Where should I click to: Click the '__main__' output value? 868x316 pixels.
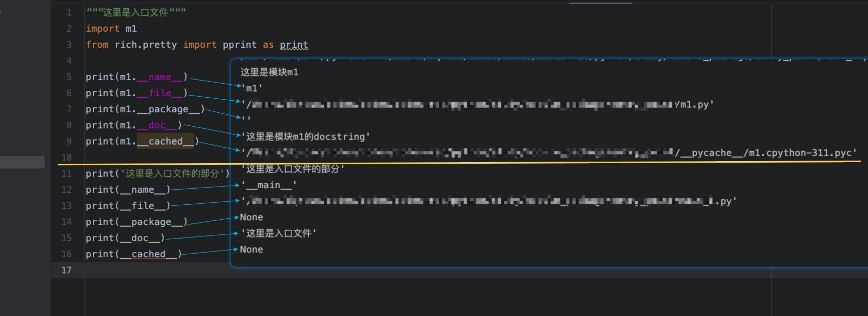(x=269, y=185)
